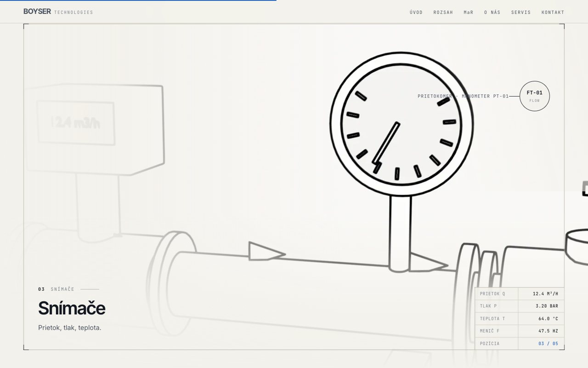Open the ÚVOD navigation item

416,12
